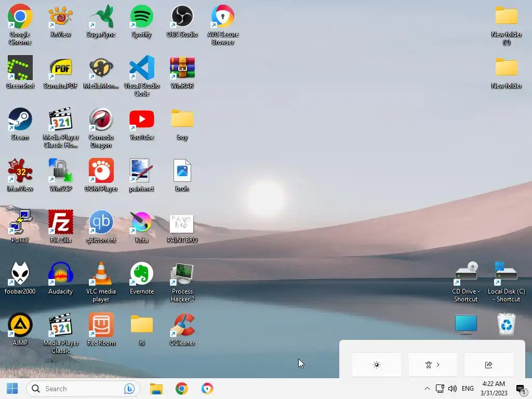Open the Steam desktop shortcut
This screenshot has height=399, width=532.
click(20, 124)
